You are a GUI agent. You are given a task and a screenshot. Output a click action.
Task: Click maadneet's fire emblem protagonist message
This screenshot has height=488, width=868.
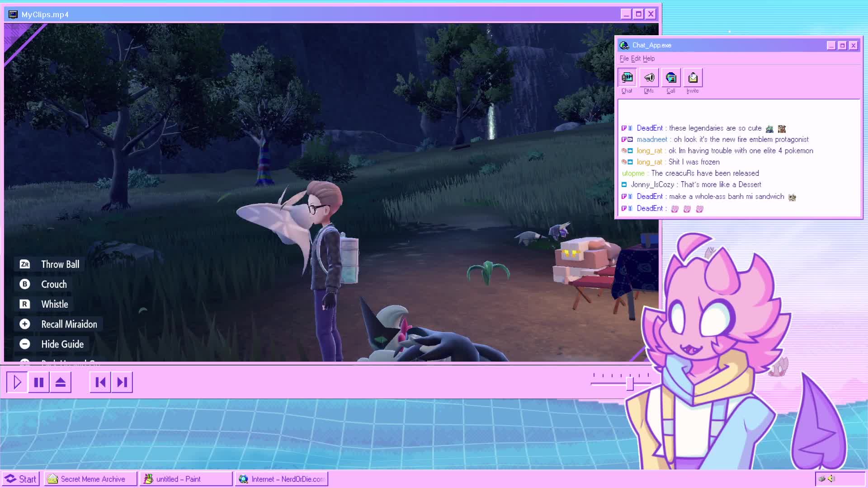click(715, 140)
